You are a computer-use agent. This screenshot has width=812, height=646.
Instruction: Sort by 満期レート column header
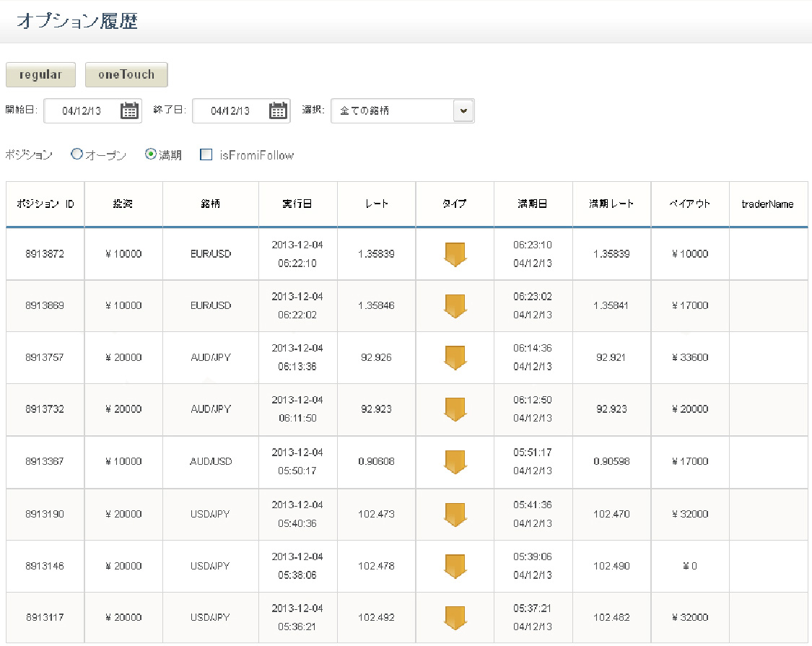[x=611, y=204]
